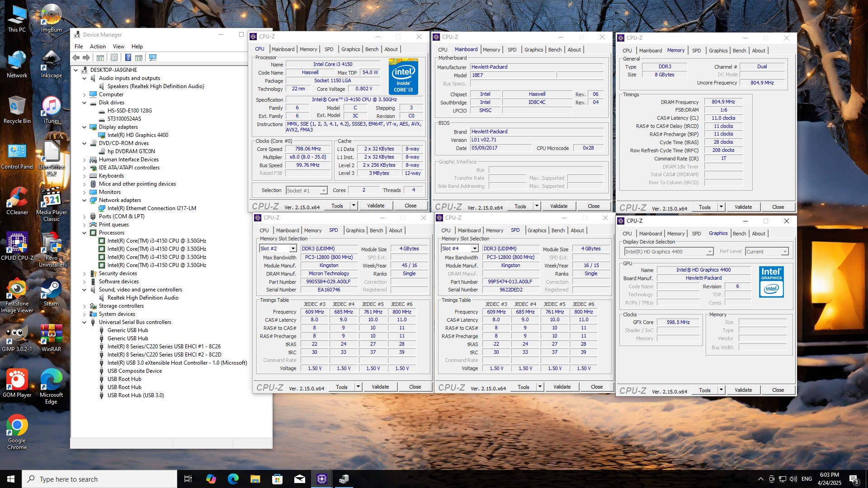Switch to Bench tab in CPU window

click(372, 49)
